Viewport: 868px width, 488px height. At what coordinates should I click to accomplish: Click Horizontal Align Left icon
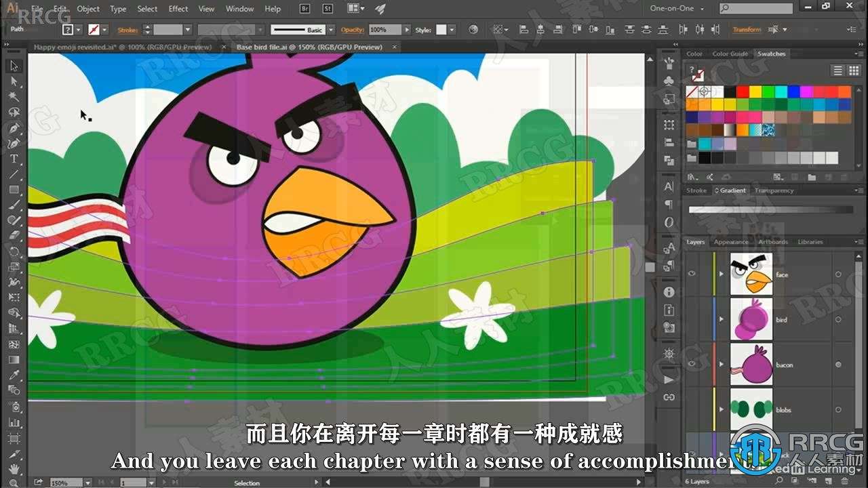524,30
